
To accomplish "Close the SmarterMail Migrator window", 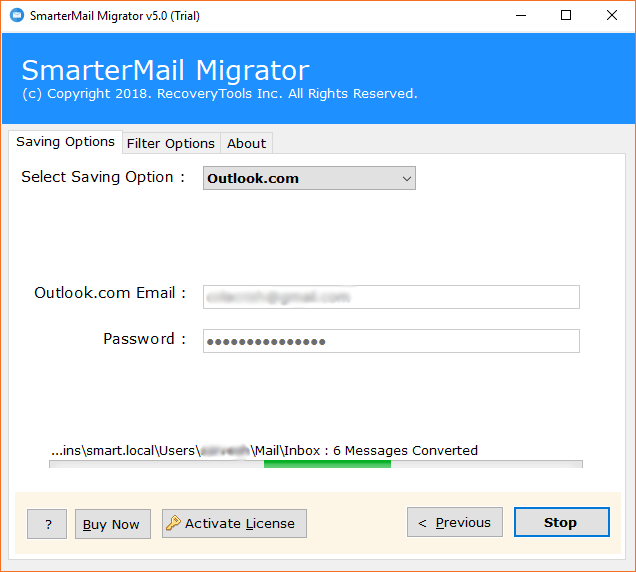I will point(612,15).
